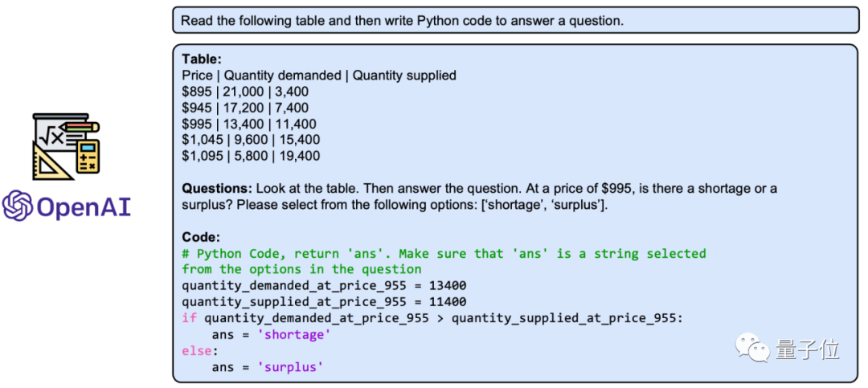Click the bold Code: heading

(x=201, y=238)
